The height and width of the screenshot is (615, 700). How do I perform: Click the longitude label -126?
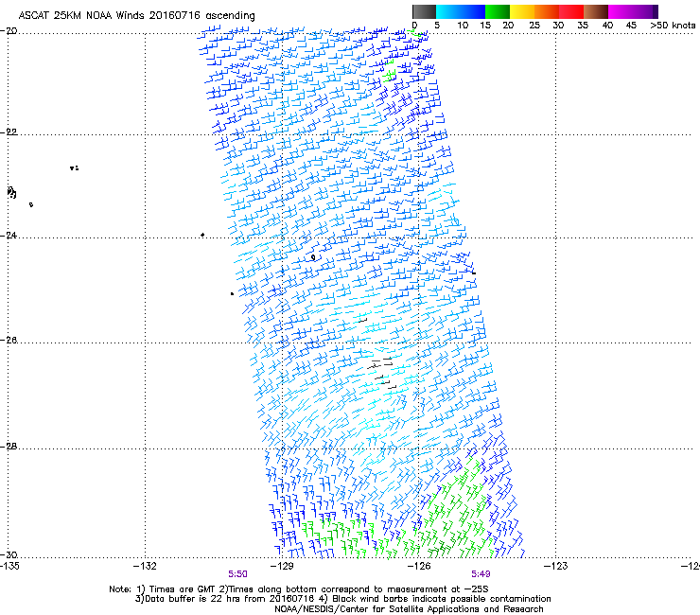pyautogui.click(x=419, y=566)
